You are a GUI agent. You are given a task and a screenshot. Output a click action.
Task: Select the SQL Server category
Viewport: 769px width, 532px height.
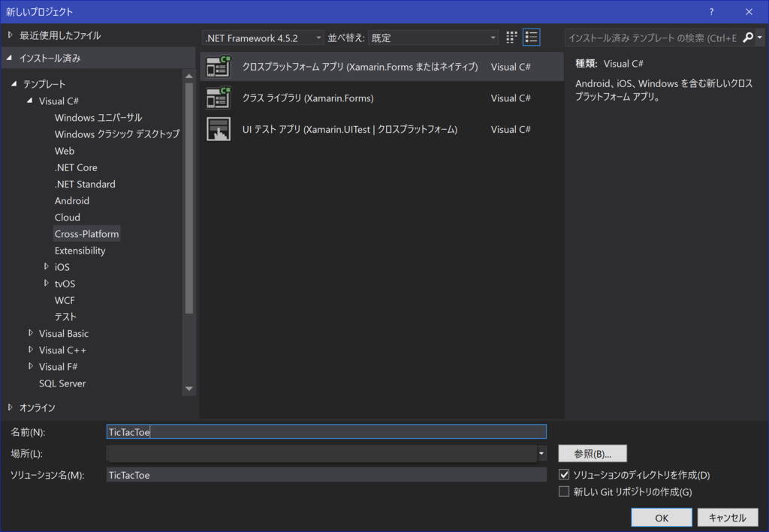[62, 383]
